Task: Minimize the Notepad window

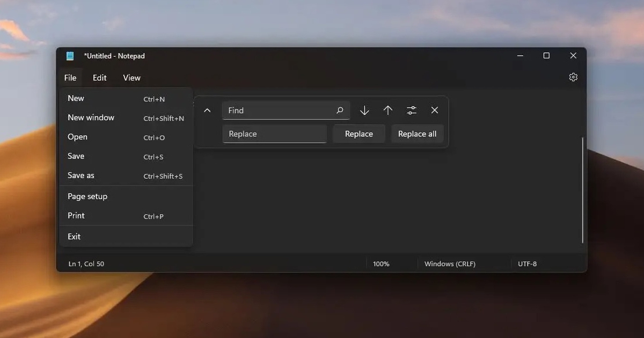Action: (x=520, y=56)
